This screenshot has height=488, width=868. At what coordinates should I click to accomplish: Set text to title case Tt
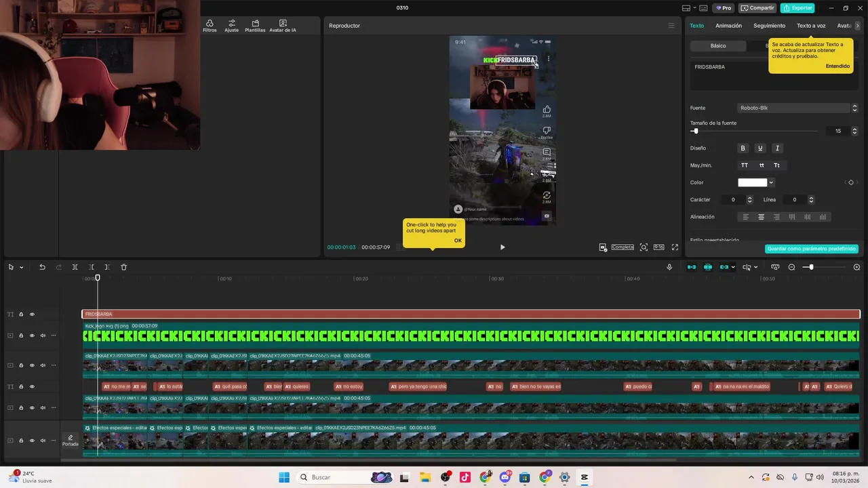(x=777, y=165)
